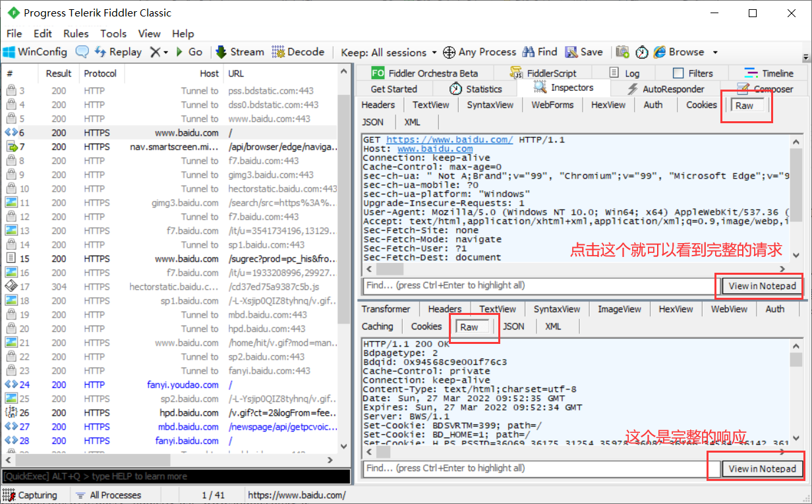Click the All Processes status filter
The height and width of the screenshot is (504, 812).
[109, 495]
